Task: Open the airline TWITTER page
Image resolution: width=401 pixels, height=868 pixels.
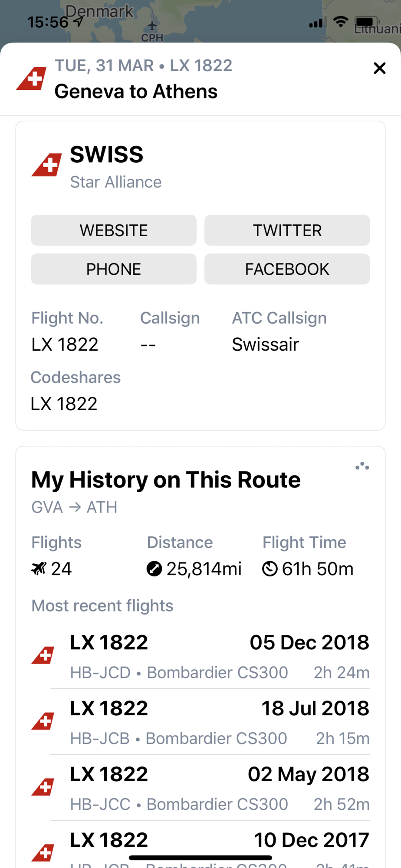Action: click(x=287, y=230)
